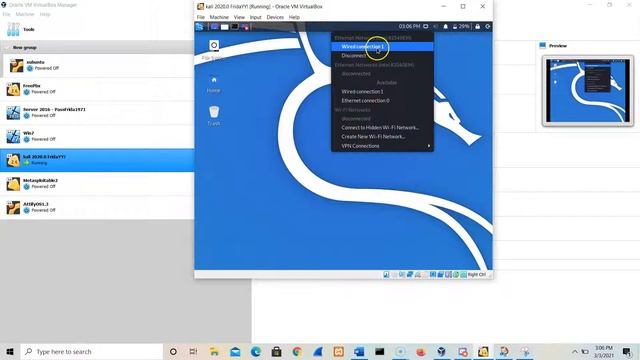This screenshot has height=360, width=640.
Task: Show hidden system tray icons
Action: pos(575,351)
